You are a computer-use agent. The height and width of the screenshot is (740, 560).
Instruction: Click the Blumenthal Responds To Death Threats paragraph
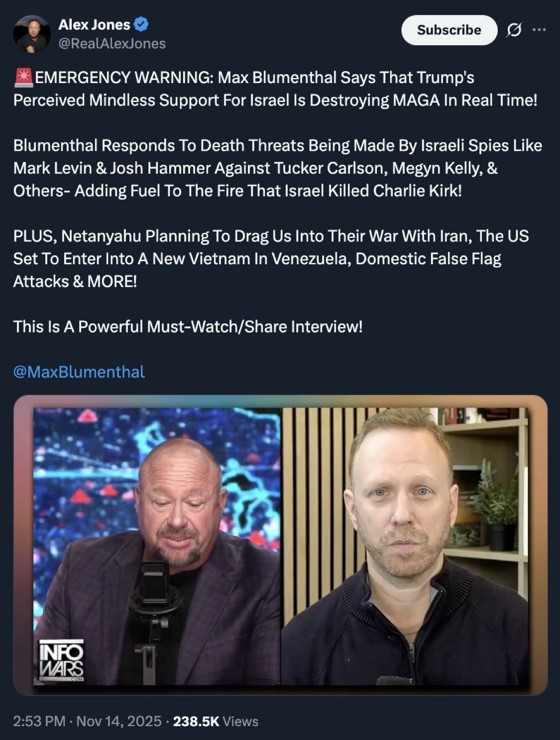[x=277, y=168]
